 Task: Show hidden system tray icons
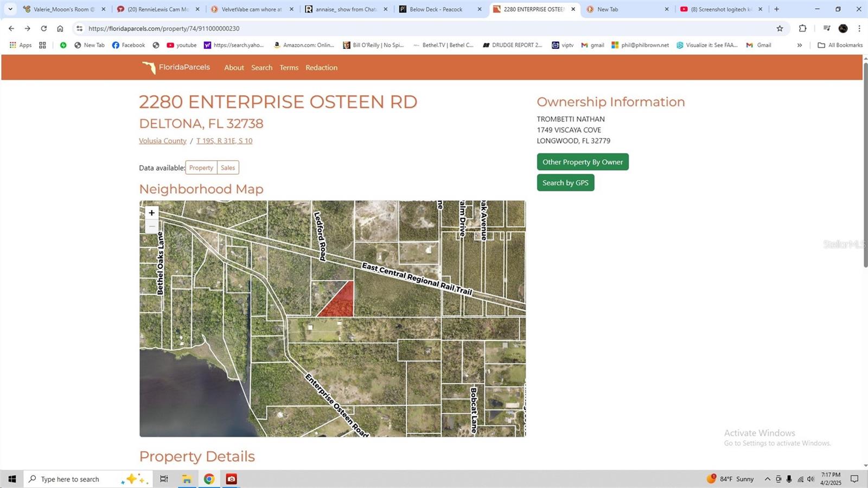click(x=767, y=479)
